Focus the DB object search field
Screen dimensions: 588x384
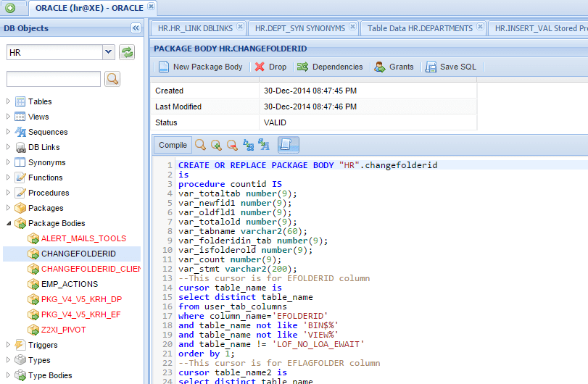click(54, 79)
